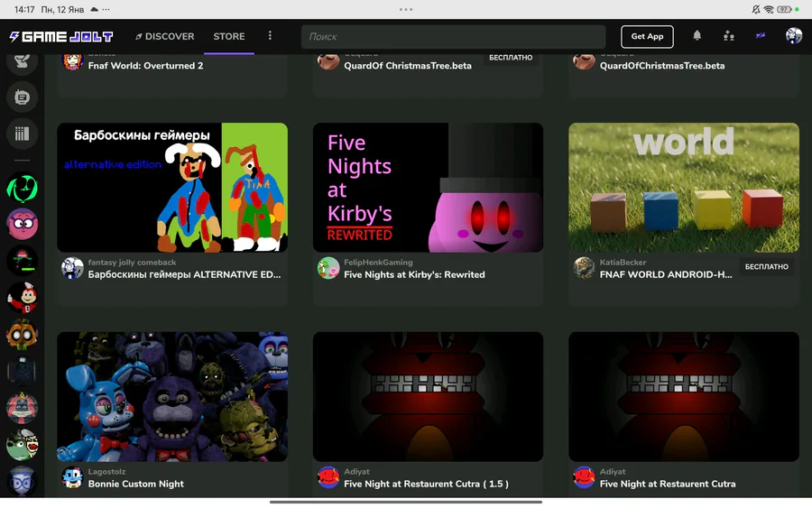Image resolution: width=812 pixels, height=508 pixels.
Task: Open the Game Jolt logo home link
Action: coord(61,37)
